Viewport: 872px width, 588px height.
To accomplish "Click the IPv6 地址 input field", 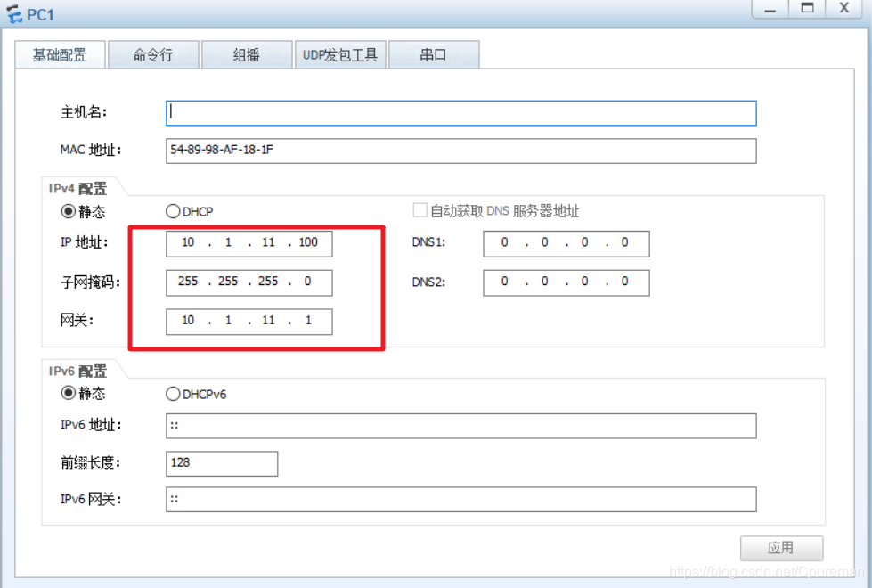I will [x=461, y=426].
